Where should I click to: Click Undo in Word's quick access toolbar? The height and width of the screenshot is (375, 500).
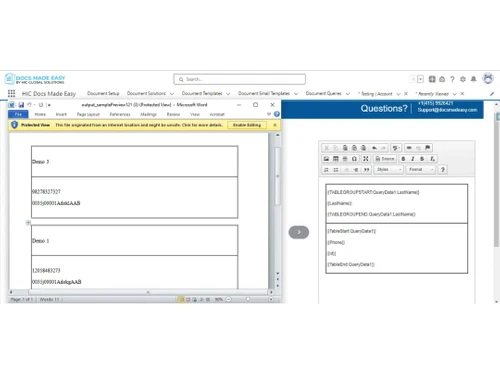(29, 105)
